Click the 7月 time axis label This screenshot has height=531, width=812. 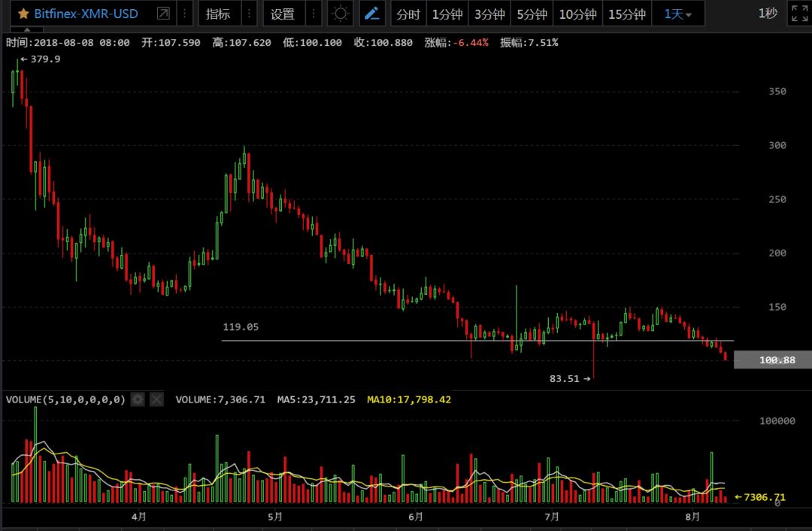552,517
